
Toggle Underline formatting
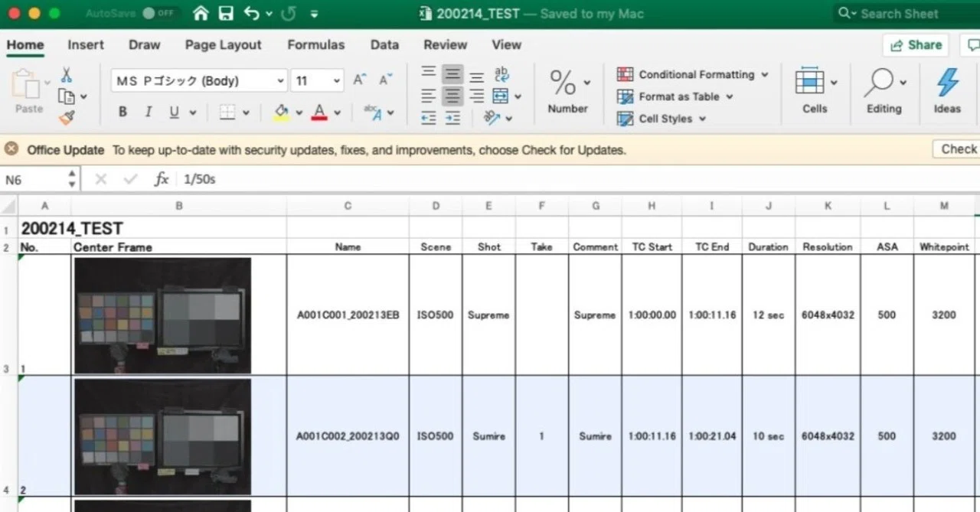point(174,113)
